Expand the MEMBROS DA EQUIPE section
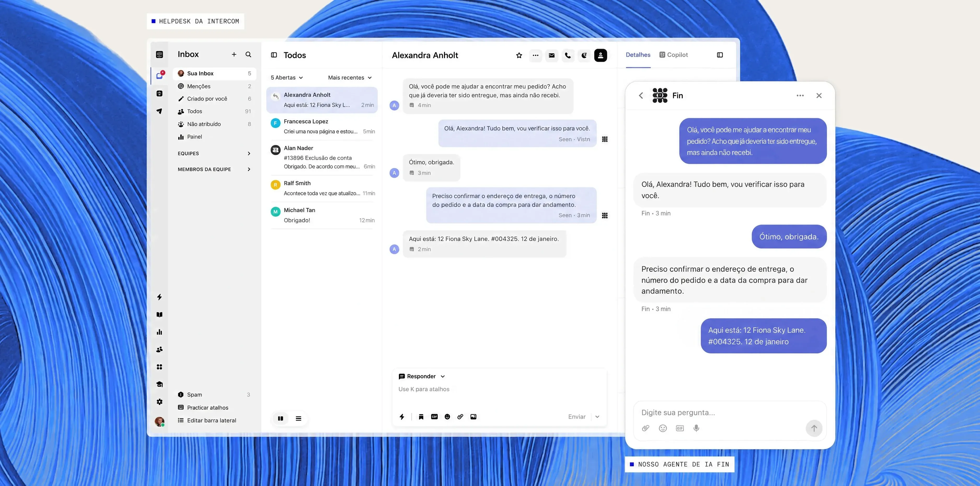Viewport: 980px width, 486px height. [214, 169]
